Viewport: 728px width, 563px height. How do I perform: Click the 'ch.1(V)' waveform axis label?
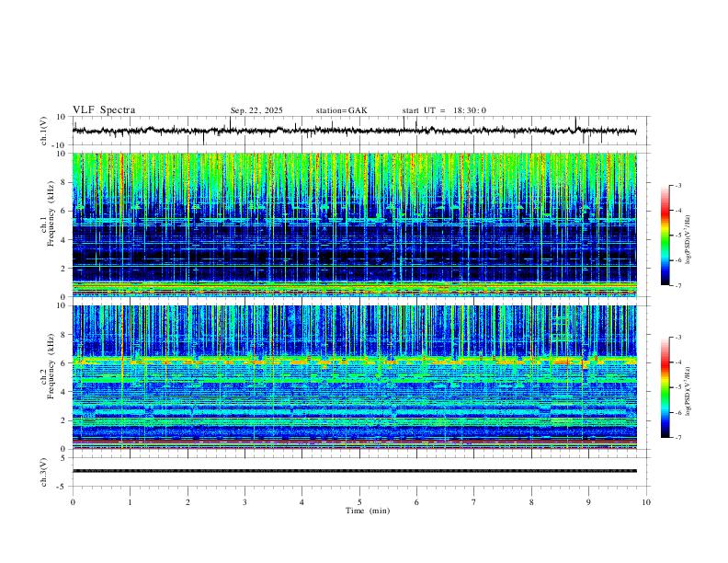coord(44,131)
